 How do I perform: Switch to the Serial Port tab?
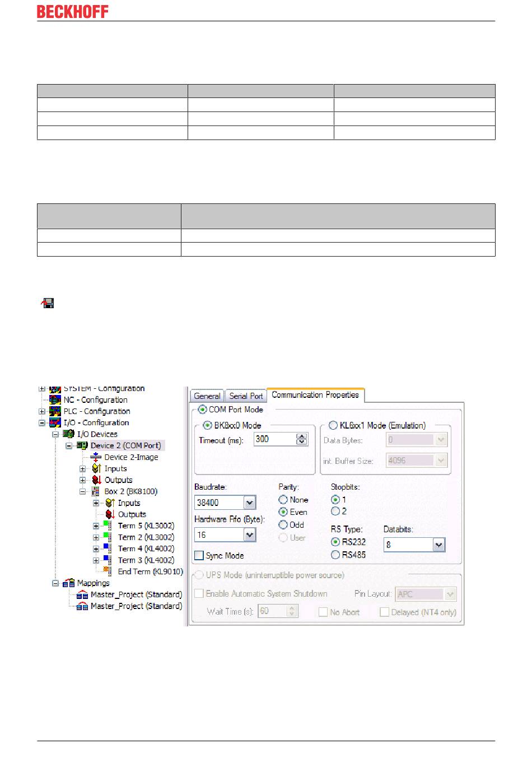[x=246, y=396]
